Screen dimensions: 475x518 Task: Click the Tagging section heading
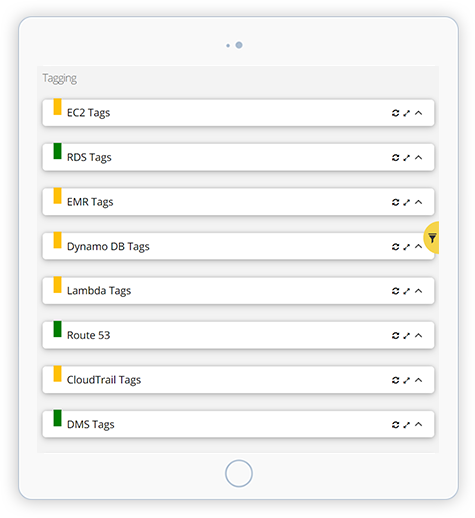coord(59,79)
